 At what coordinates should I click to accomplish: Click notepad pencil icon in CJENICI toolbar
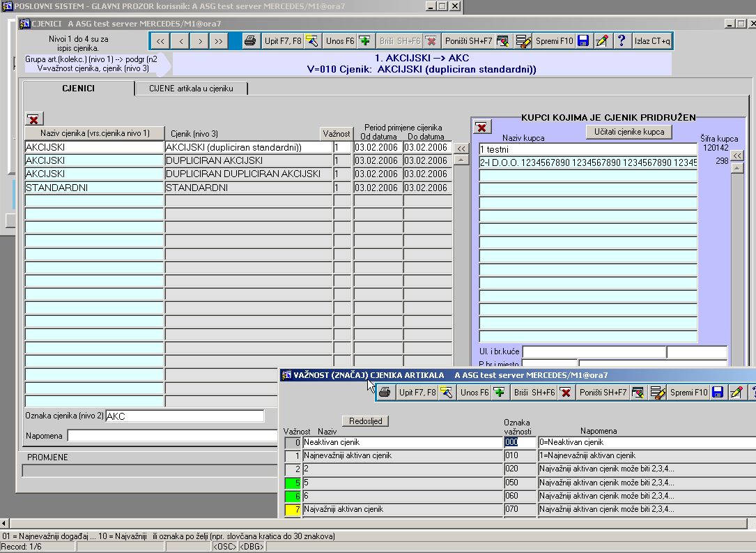click(x=602, y=41)
